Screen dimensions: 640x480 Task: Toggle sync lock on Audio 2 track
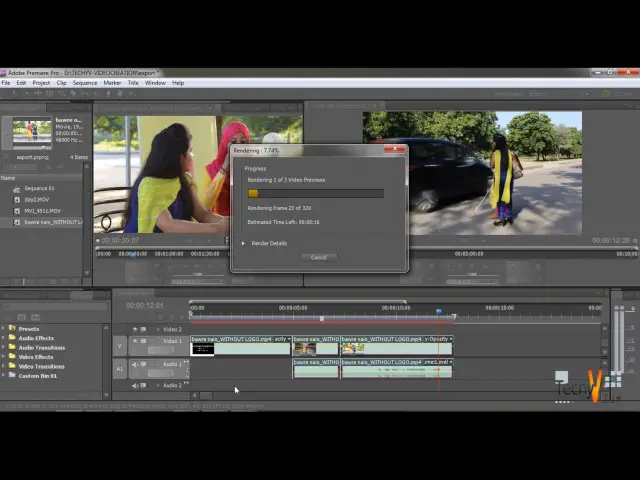[x=143, y=385]
